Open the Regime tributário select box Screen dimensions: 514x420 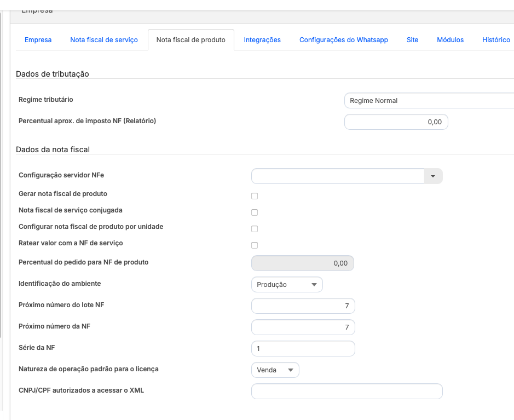click(429, 101)
